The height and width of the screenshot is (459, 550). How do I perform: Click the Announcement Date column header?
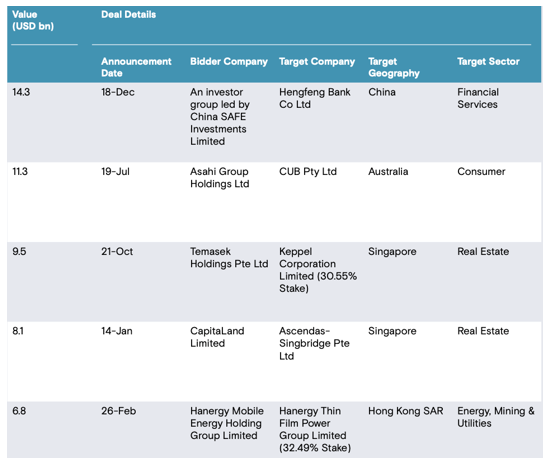(x=136, y=67)
